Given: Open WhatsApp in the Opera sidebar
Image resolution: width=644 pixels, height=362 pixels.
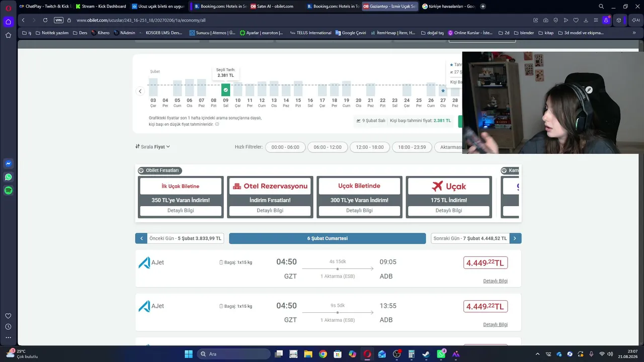Looking at the screenshot, I should pos(8,177).
